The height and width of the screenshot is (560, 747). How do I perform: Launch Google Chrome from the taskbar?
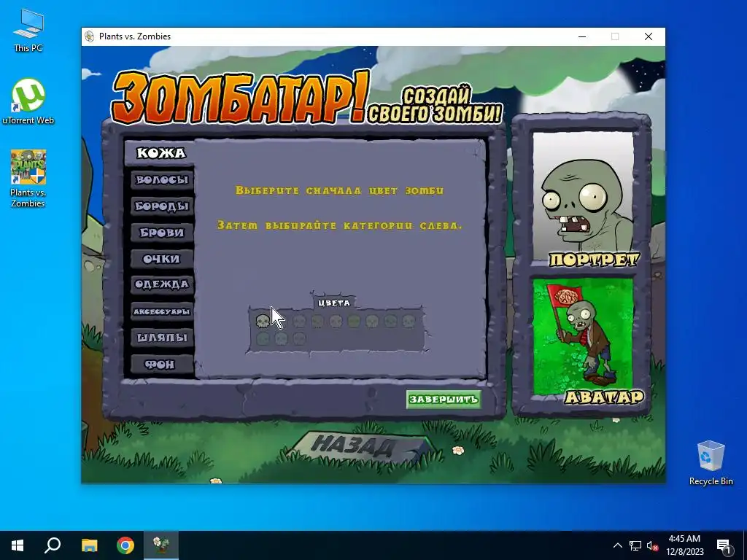click(x=125, y=545)
